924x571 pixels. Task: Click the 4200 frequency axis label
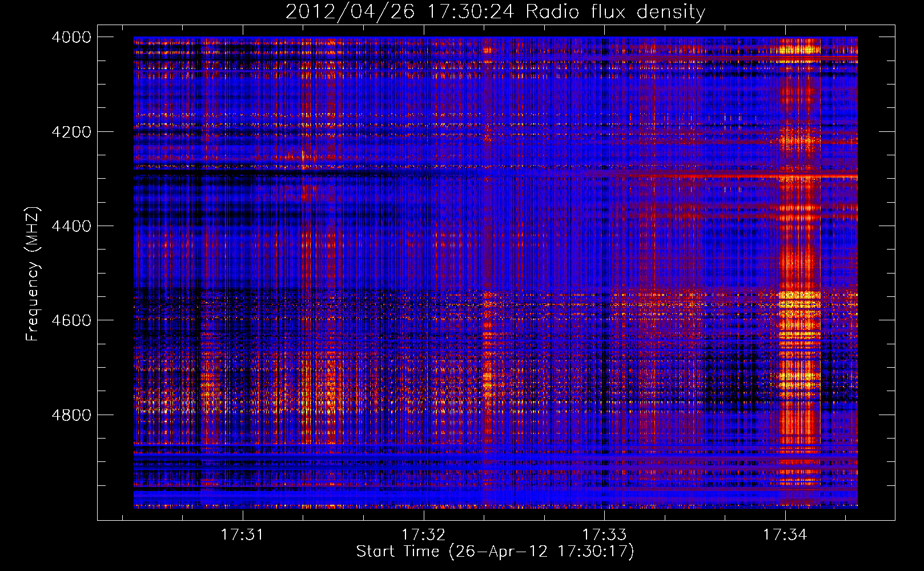pos(71,132)
